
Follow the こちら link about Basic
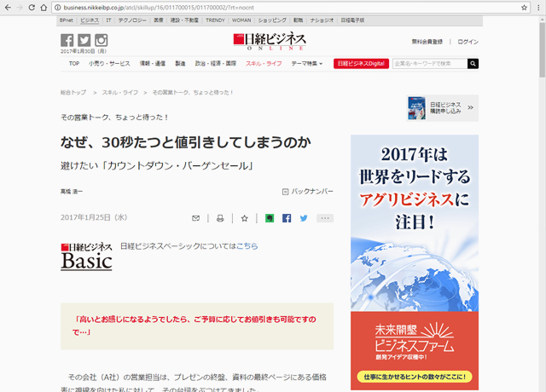247,246
